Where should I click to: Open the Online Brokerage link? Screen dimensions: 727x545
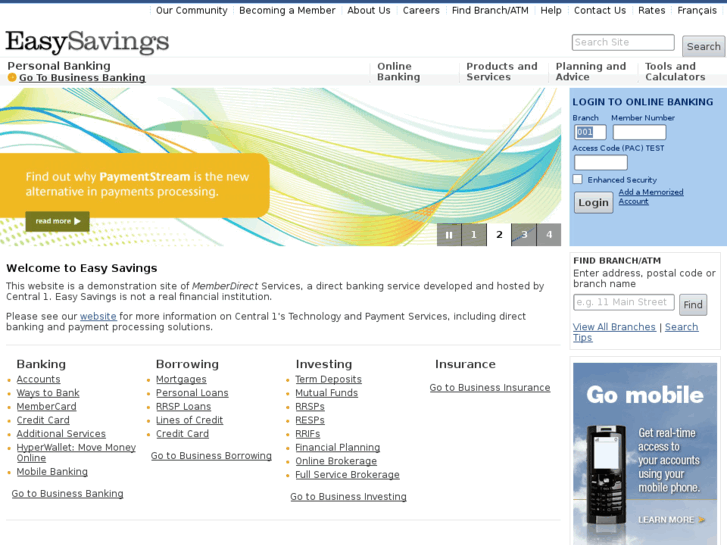[x=336, y=461]
